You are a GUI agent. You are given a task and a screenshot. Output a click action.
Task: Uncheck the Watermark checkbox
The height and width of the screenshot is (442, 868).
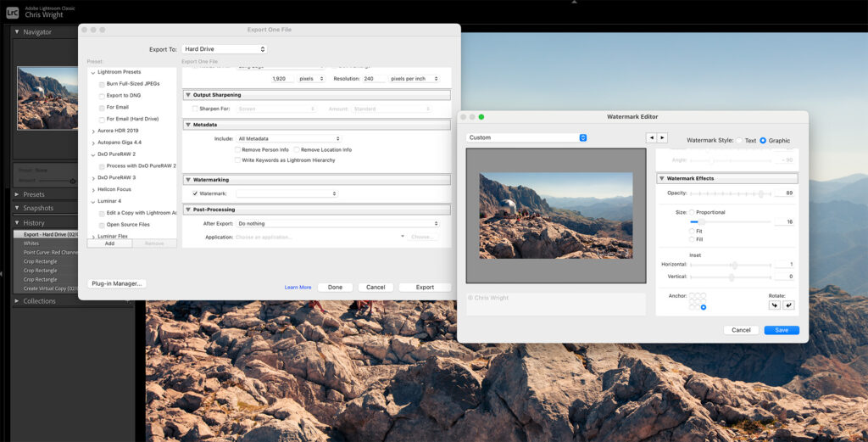[x=195, y=193]
